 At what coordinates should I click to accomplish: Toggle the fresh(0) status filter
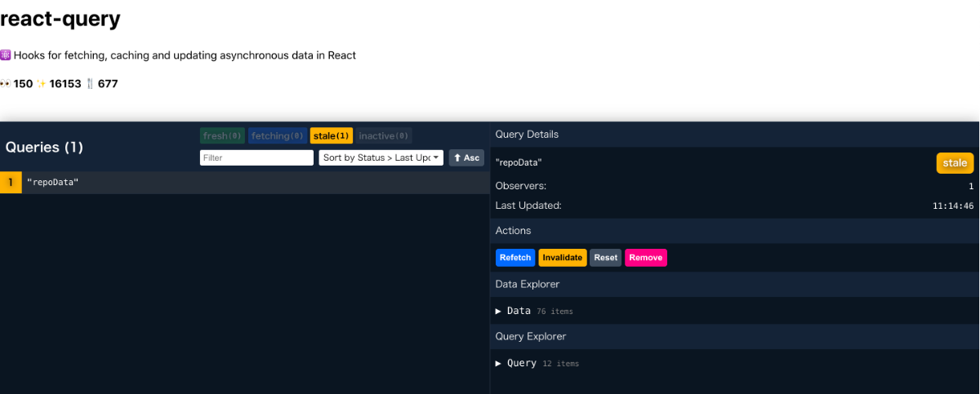[x=222, y=136]
